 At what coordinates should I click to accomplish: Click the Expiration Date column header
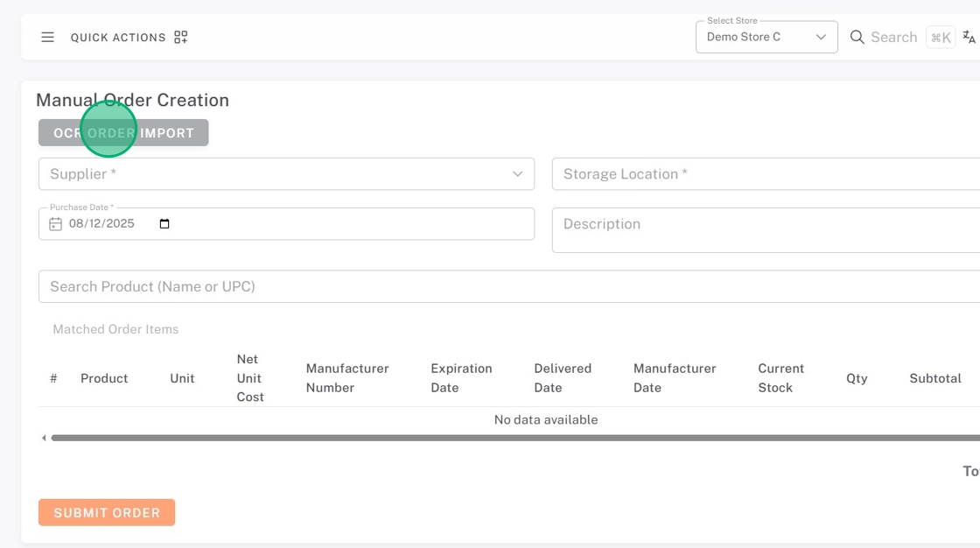pos(461,378)
